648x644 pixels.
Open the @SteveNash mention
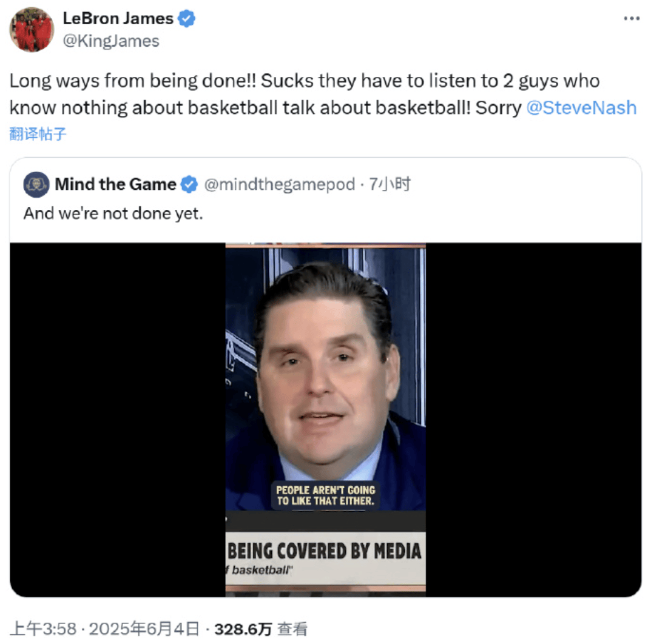[x=581, y=108]
